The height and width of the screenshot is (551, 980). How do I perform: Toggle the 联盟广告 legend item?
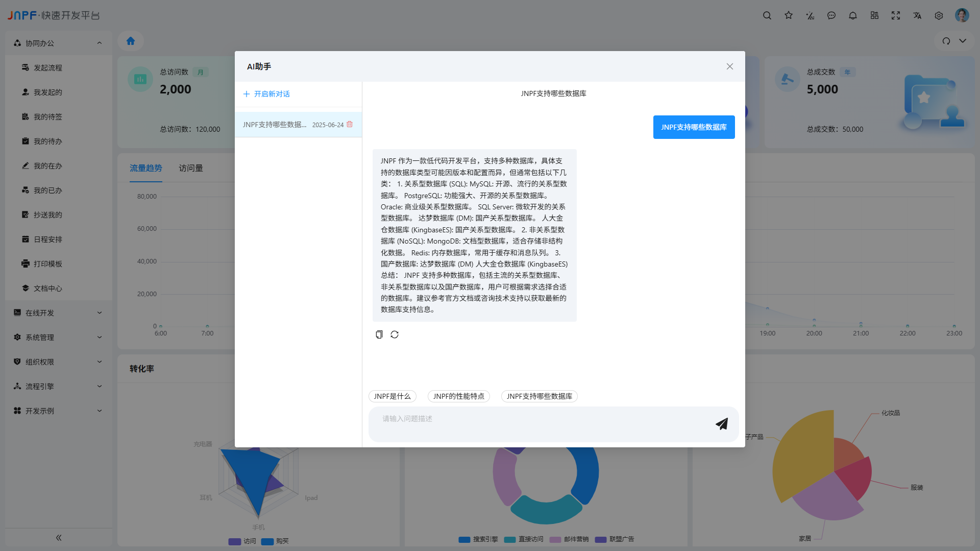[614, 539]
